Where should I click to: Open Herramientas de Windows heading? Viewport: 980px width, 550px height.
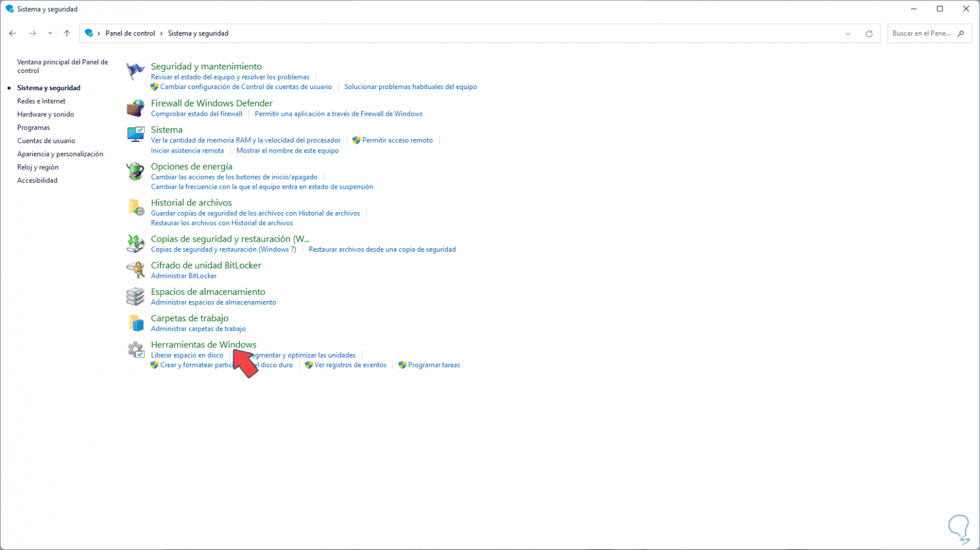coord(204,344)
